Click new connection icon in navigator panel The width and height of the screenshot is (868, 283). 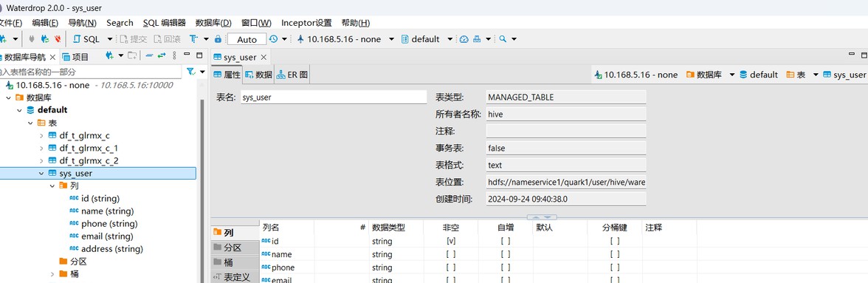point(109,55)
